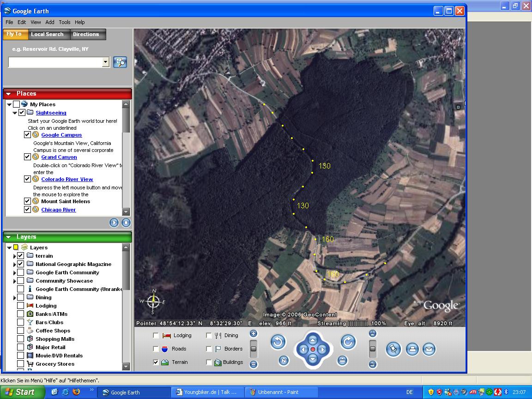Click the zoom in plus button
532x399 pixels.
(x=254, y=333)
